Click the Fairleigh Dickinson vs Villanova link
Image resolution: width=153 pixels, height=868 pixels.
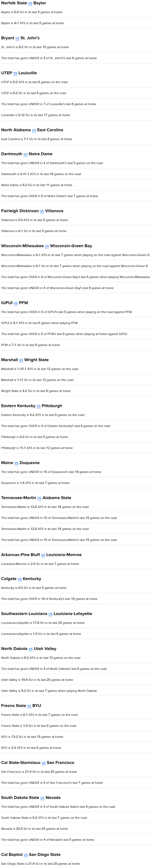tap(42, 211)
